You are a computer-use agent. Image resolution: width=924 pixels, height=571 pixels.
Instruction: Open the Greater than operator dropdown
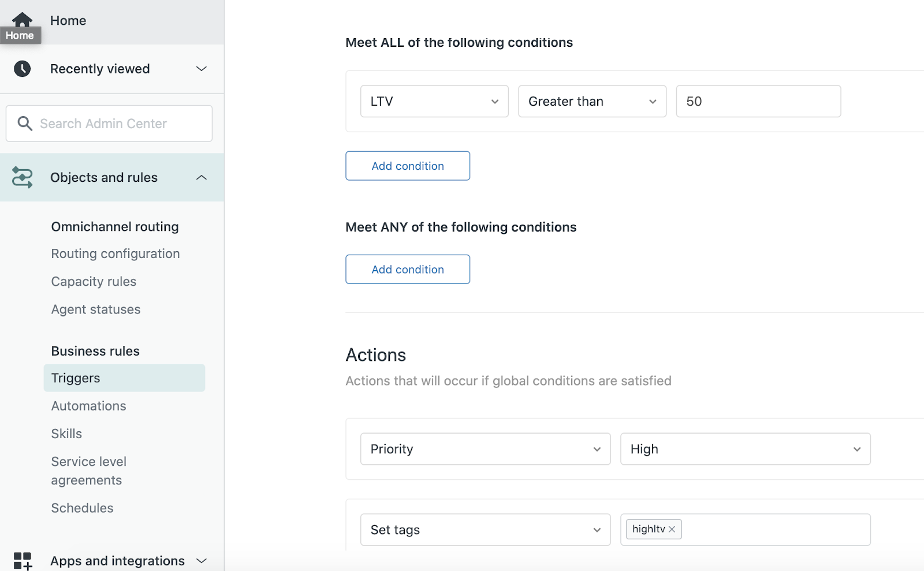point(592,101)
